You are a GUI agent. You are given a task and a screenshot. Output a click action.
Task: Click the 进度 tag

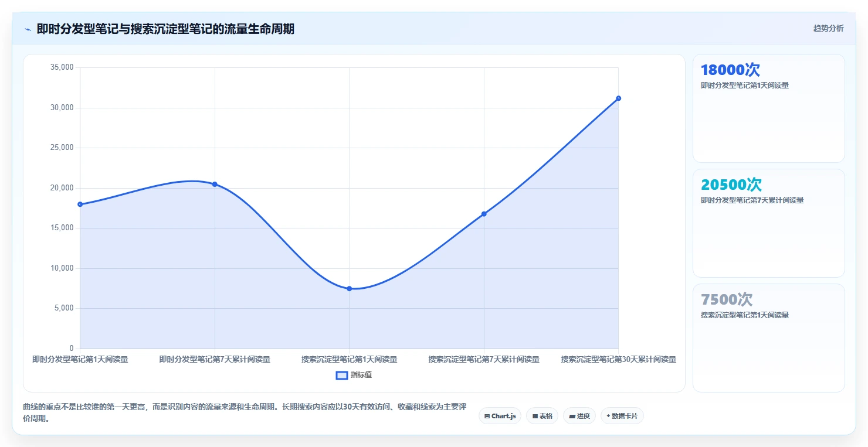click(579, 416)
